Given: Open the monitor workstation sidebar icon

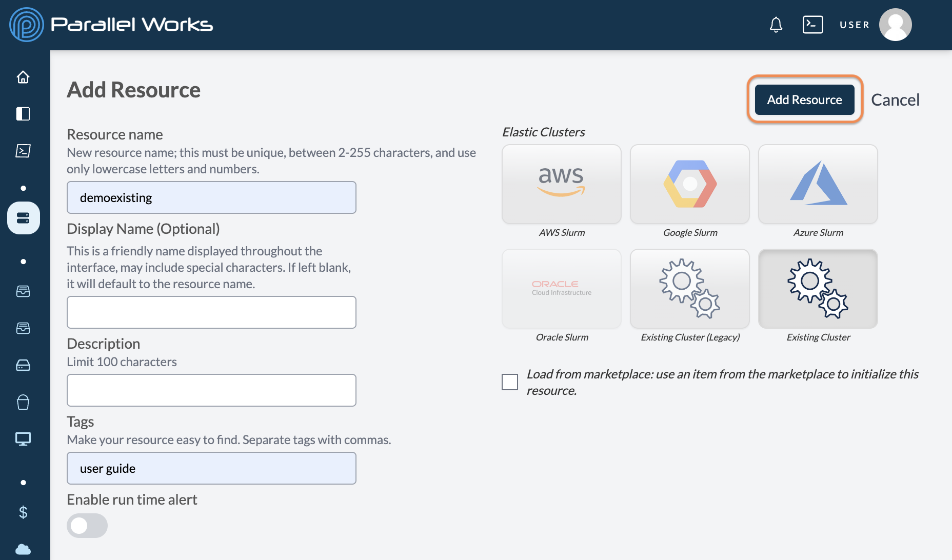Looking at the screenshot, I should pyautogui.click(x=23, y=439).
